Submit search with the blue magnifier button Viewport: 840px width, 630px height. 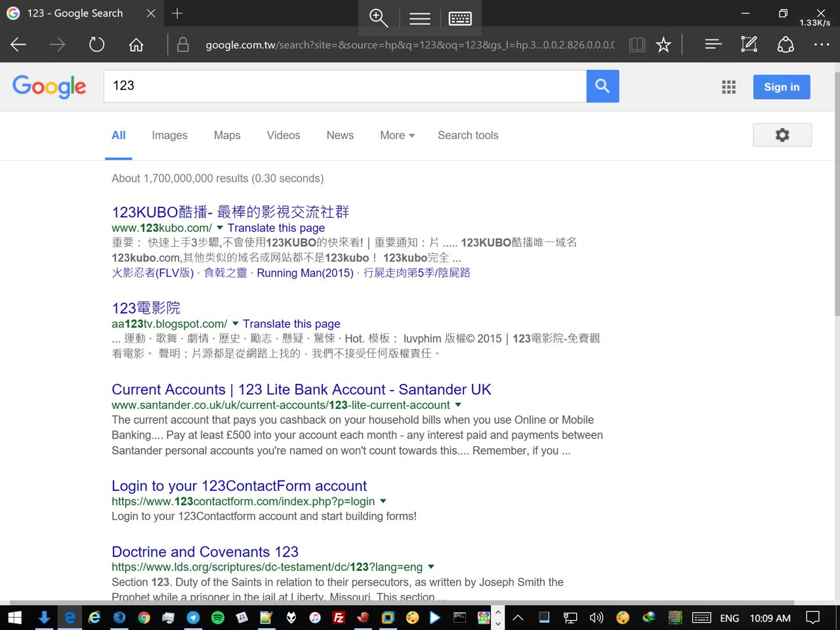pos(602,86)
